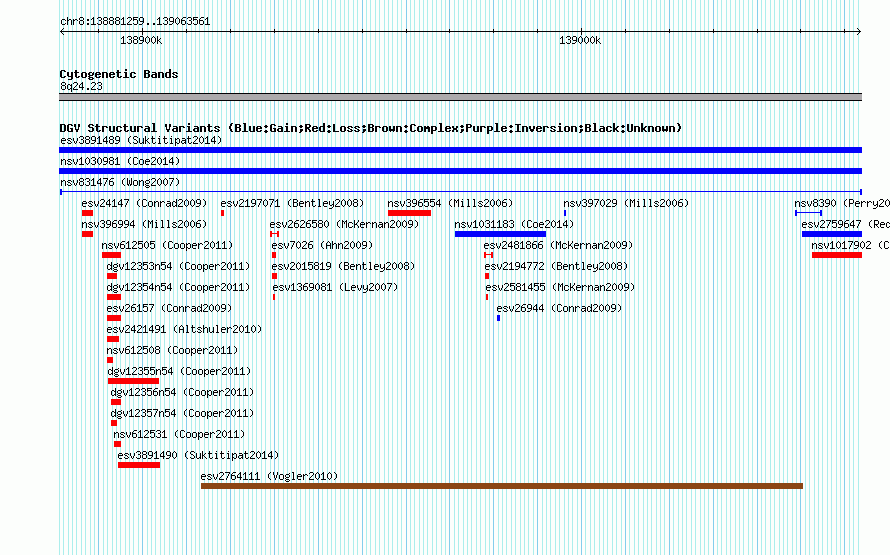The width and height of the screenshot is (890, 555).
Task: Open esv26944 (Conrad2009) variant
Action: (x=559, y=308)
